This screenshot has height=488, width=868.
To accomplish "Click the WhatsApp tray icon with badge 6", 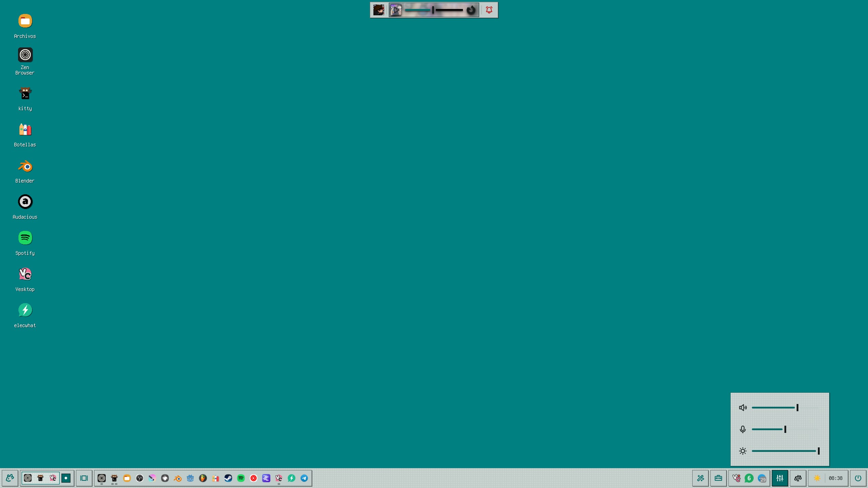I will coord(749,478).
